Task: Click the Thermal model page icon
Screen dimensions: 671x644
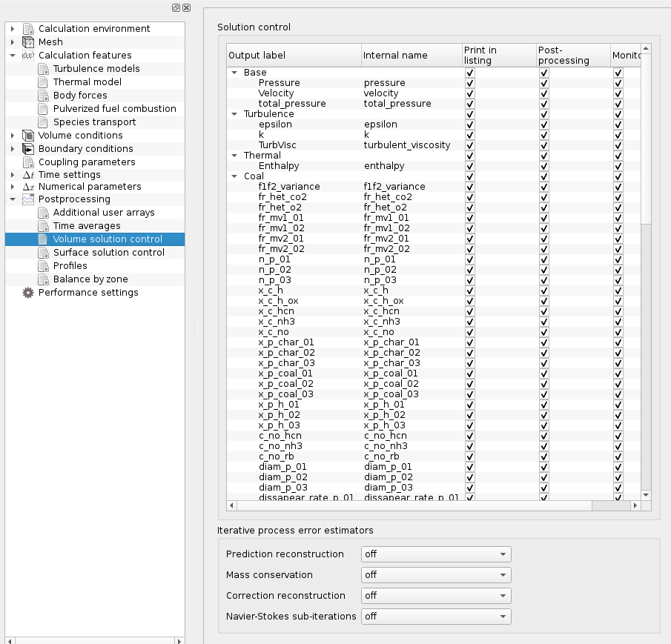Action: click(43, 82)
